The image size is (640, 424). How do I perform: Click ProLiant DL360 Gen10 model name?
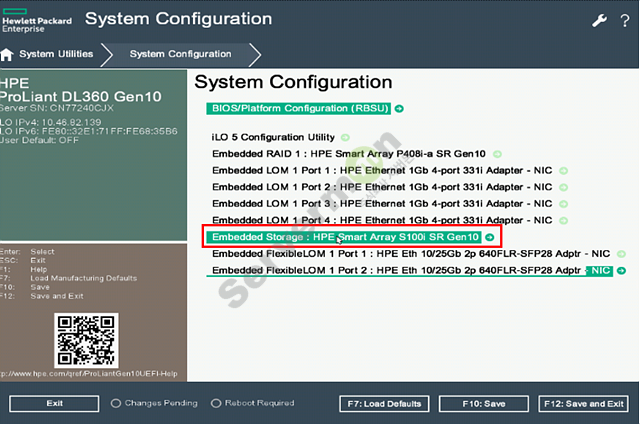click(x=80, y=96)
